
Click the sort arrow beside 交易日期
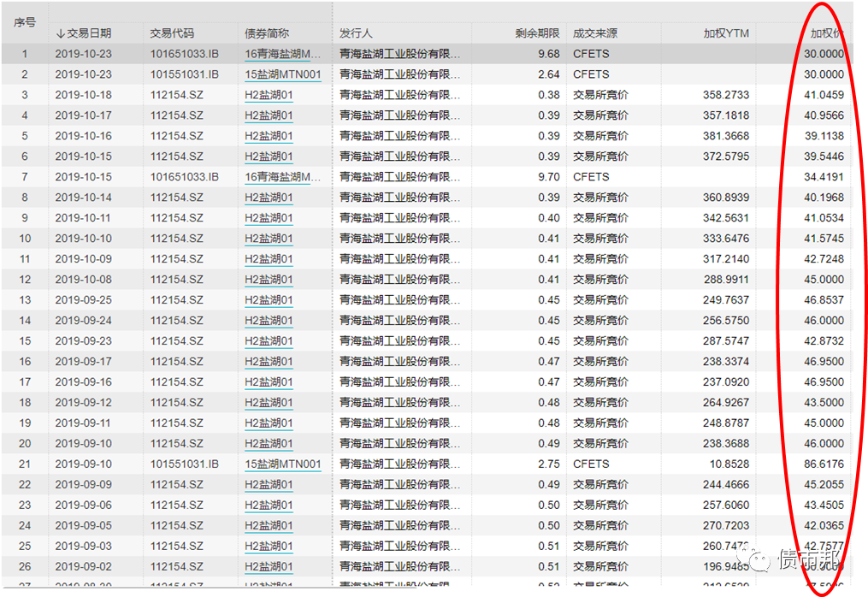61,34
